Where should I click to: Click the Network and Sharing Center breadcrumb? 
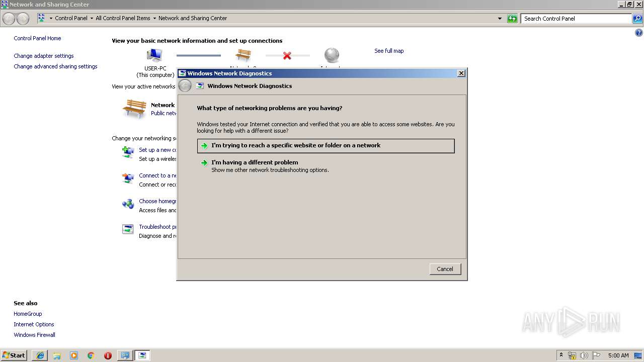pos(193,19)
